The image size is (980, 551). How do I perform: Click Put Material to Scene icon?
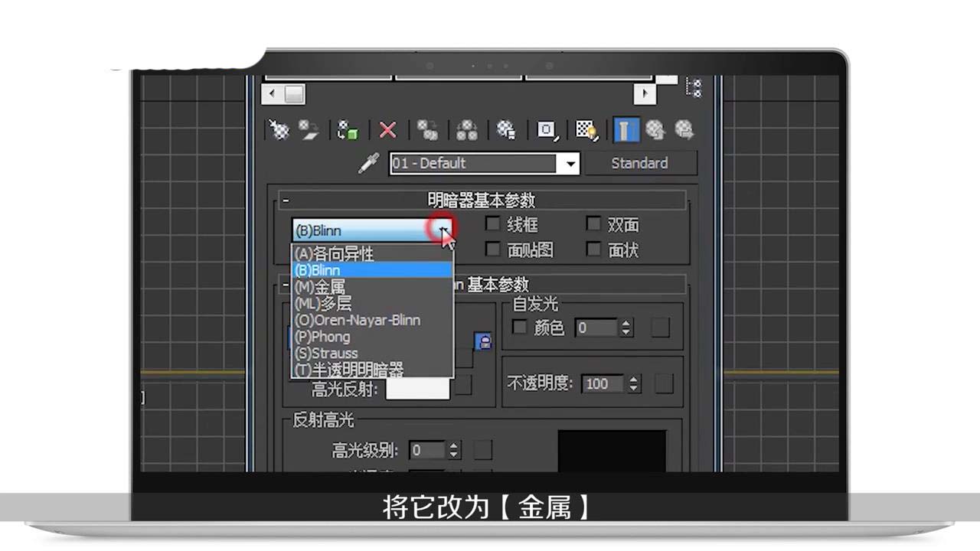[x=309, y=130]
